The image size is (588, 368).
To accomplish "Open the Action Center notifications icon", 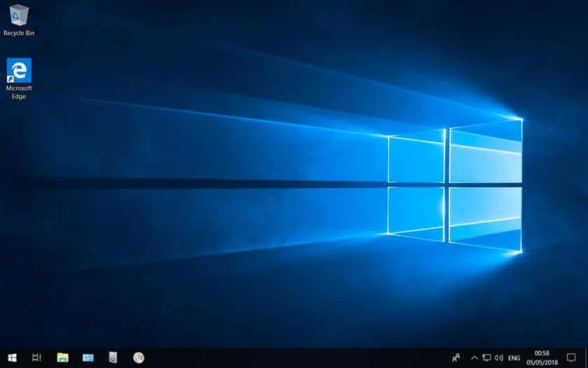I will (571, 357).
